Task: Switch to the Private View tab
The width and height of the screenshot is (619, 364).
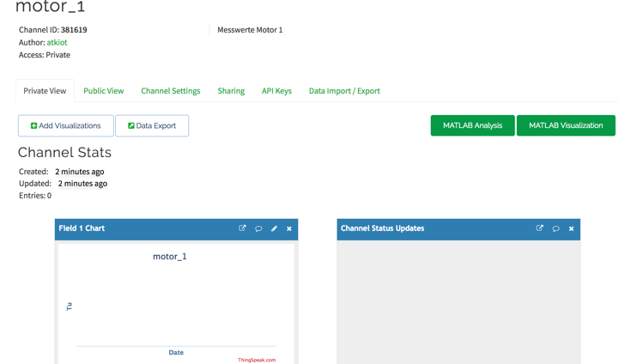Action: pos(45,91)
